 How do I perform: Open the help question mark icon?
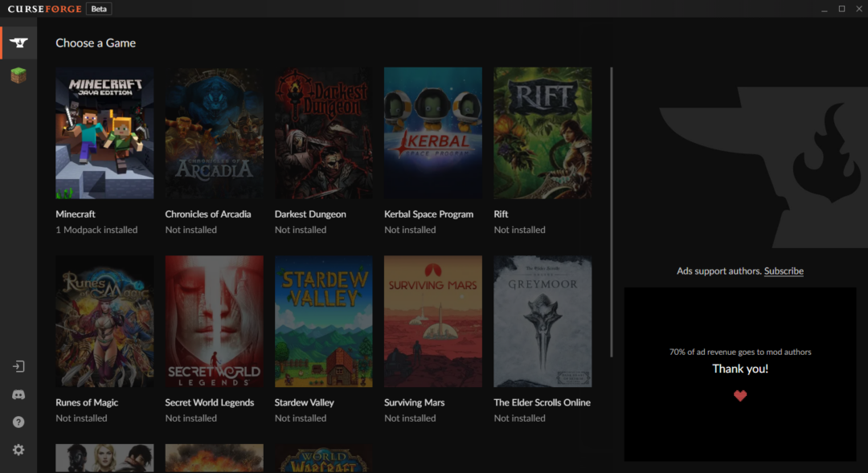[18, 422]
